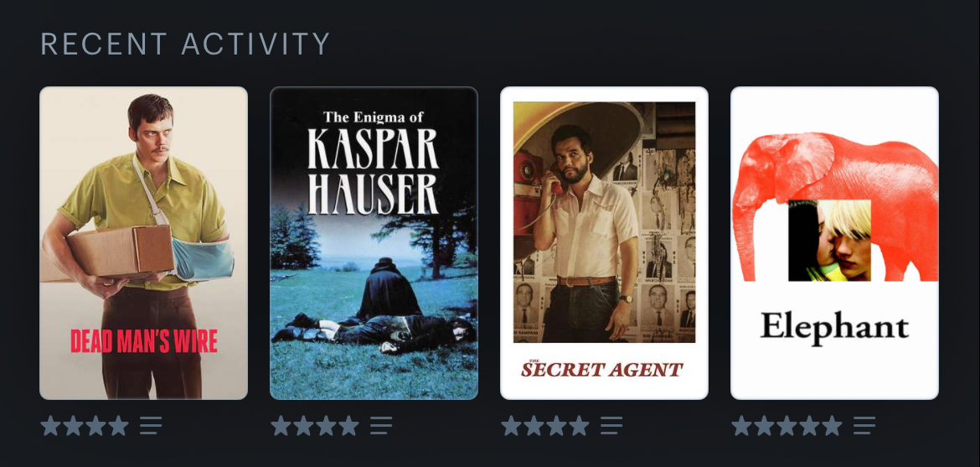This screenshot has height=467, width=980.
Task: Open The Enigma of Kaspar Hauser poster
Action: pos(374,243)
